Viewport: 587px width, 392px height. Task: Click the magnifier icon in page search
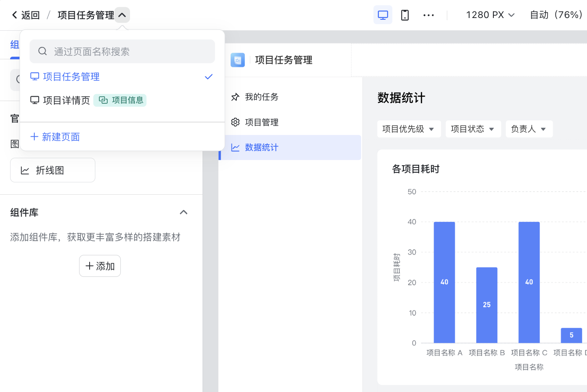(x=43, y=51)
